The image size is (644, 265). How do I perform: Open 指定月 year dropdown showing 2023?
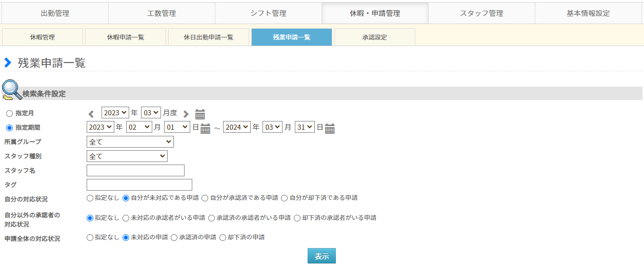pyautogui.click(x=115, y=113)
